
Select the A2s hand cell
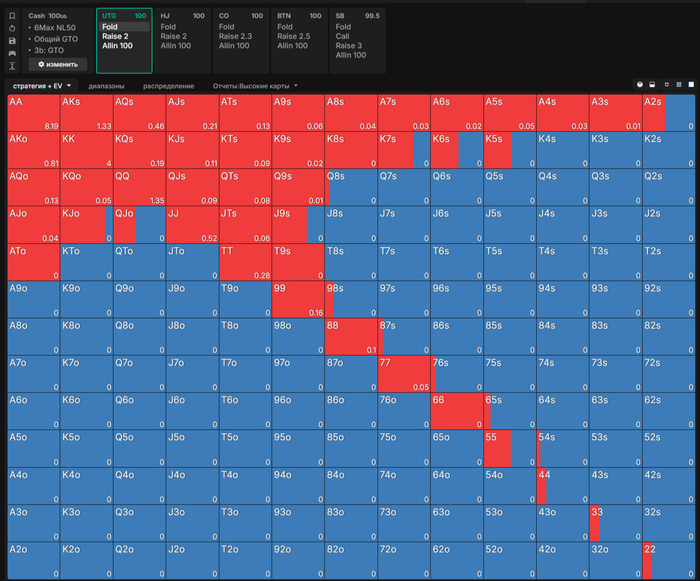tap(669, 113)
